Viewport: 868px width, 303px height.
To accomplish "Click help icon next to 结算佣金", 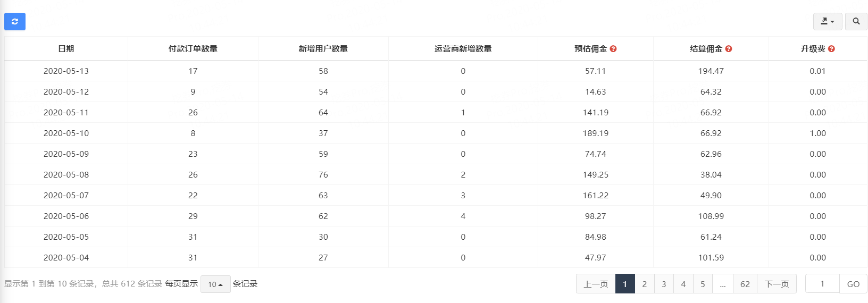I will click(729, 49).
